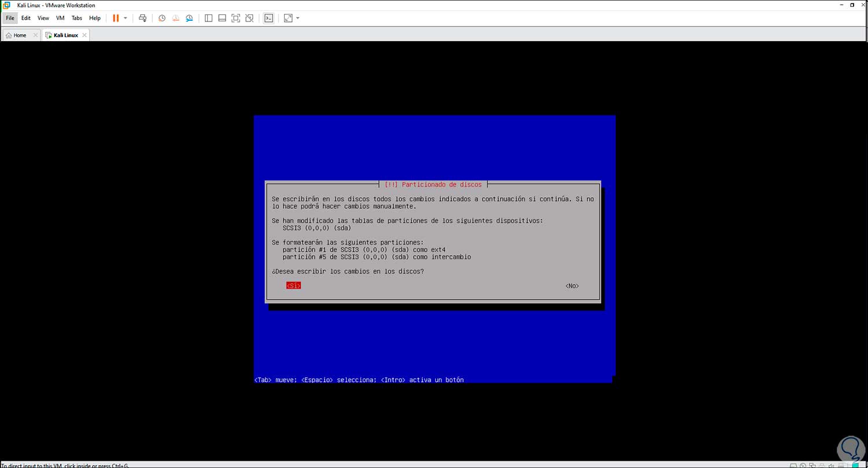This screenshot has width=868, height=468.
Task: Enter full screen mode icon
Action: [236, 18]
